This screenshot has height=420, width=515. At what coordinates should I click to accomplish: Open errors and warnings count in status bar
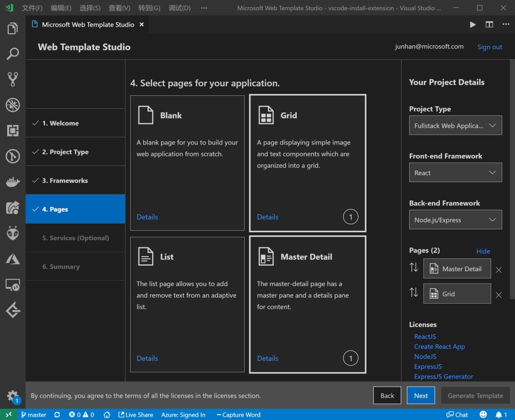tap(82, 415)
